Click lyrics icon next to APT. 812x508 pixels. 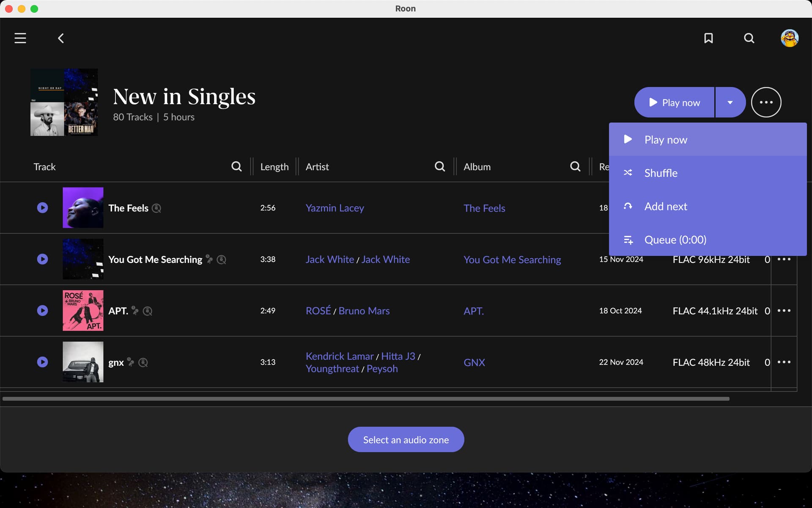point(148,311)
